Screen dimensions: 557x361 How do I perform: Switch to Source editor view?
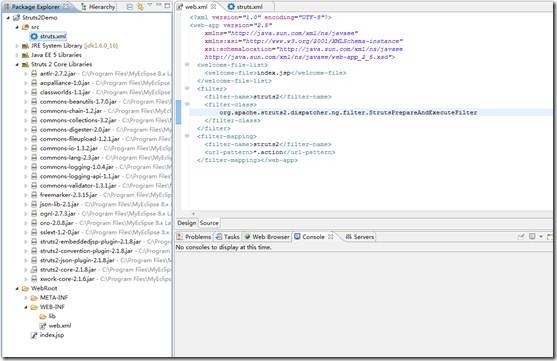tap(209, 223)
